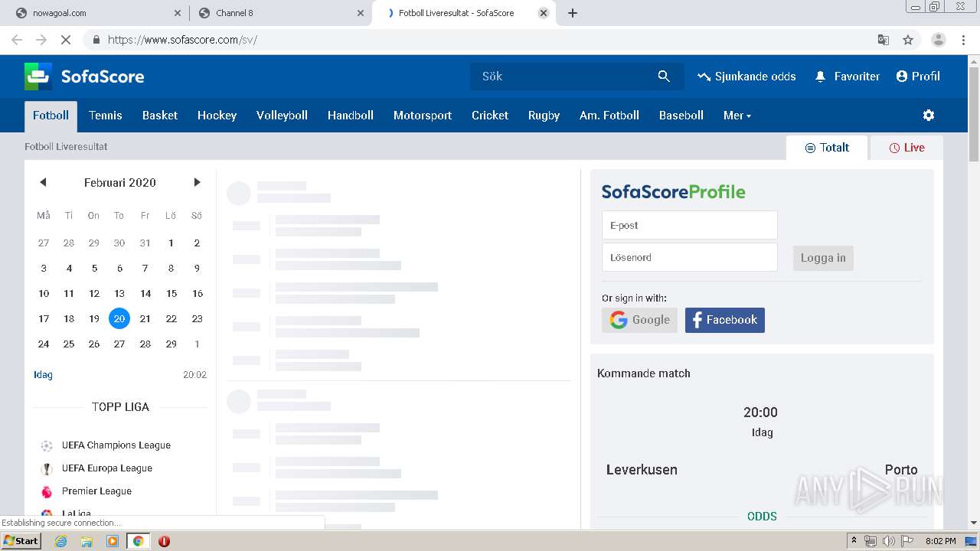Click the Idag link

pyautogui.click(x=43, y=374)
